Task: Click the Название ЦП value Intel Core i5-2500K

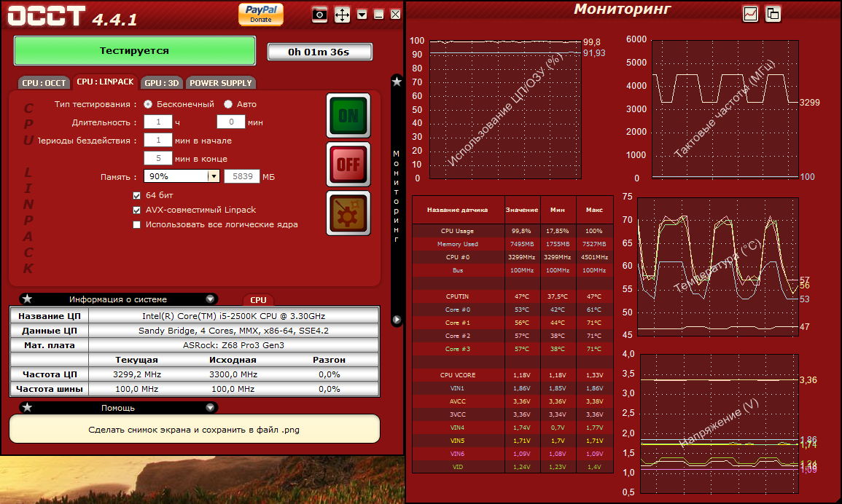Action: (233, 316)
